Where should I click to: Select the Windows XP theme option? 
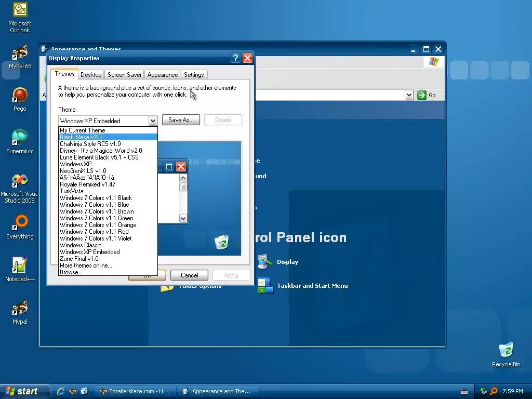(108, 164)
